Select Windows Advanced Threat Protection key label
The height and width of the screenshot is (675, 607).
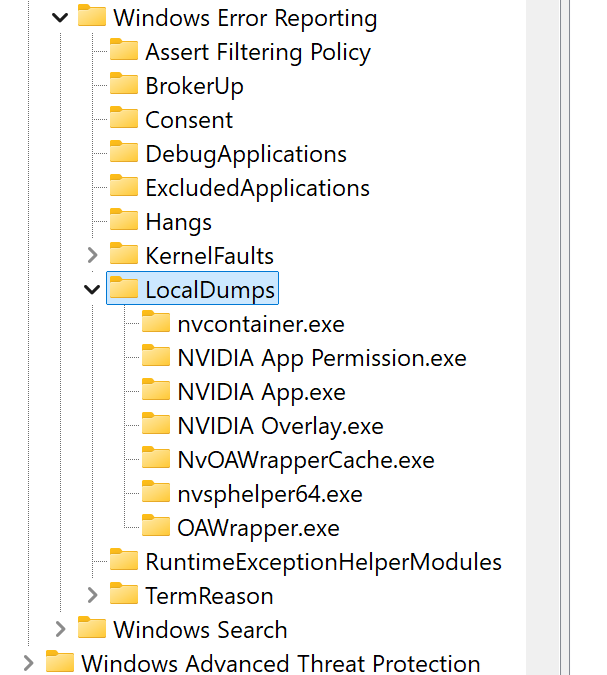tap(280, 663)
